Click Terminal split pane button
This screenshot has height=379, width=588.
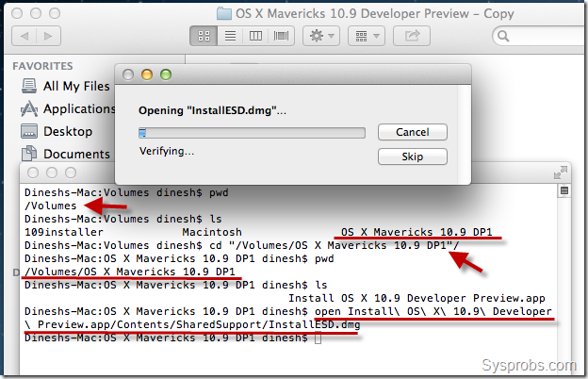(564, 190)
